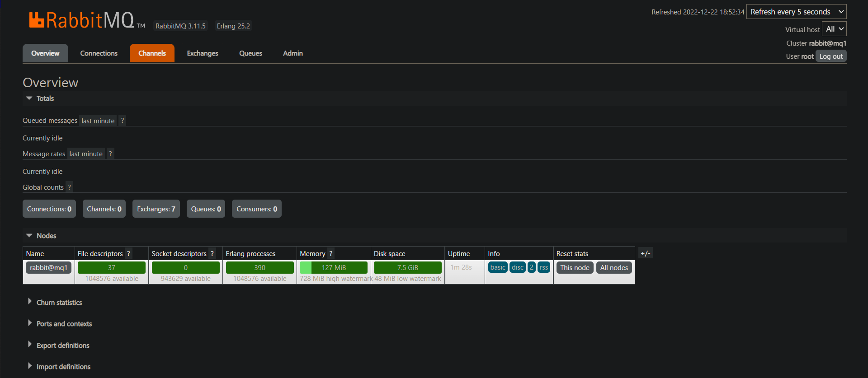This screenshot has height=378, width=868.
Task: Open the Connections: 0 count
Action: coord(49,209)
